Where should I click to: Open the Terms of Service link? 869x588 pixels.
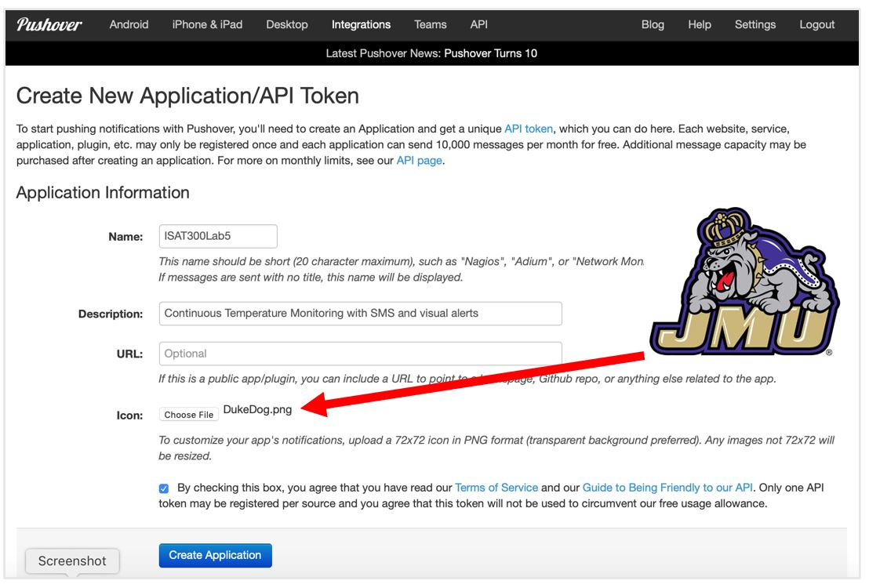(x=496, y=488)
